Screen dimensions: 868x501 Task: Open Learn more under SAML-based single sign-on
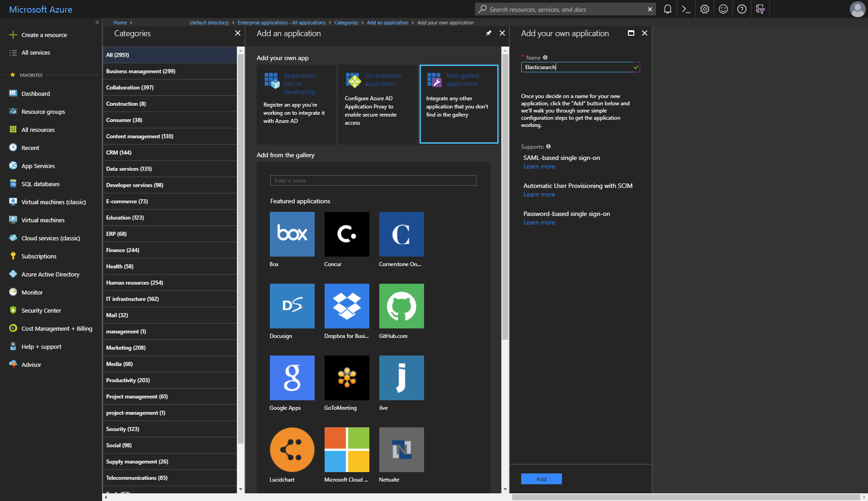(x=539, y=166)
